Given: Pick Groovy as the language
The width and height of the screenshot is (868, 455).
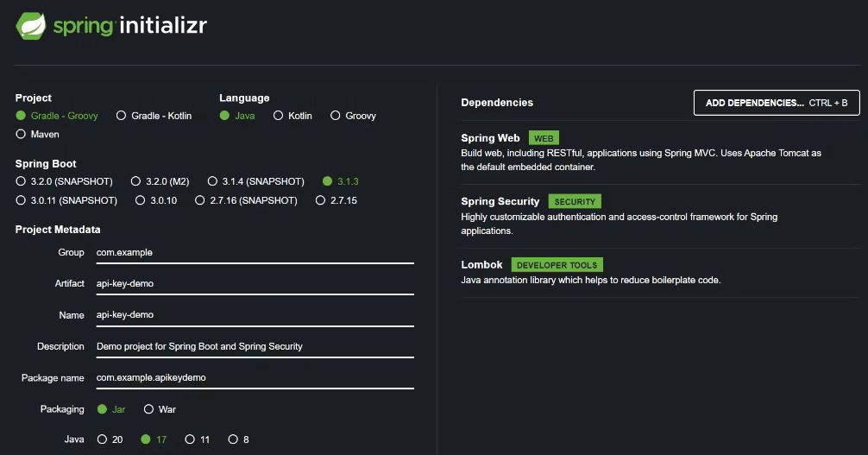Looking at the screenshot, I should coord(353,116).
